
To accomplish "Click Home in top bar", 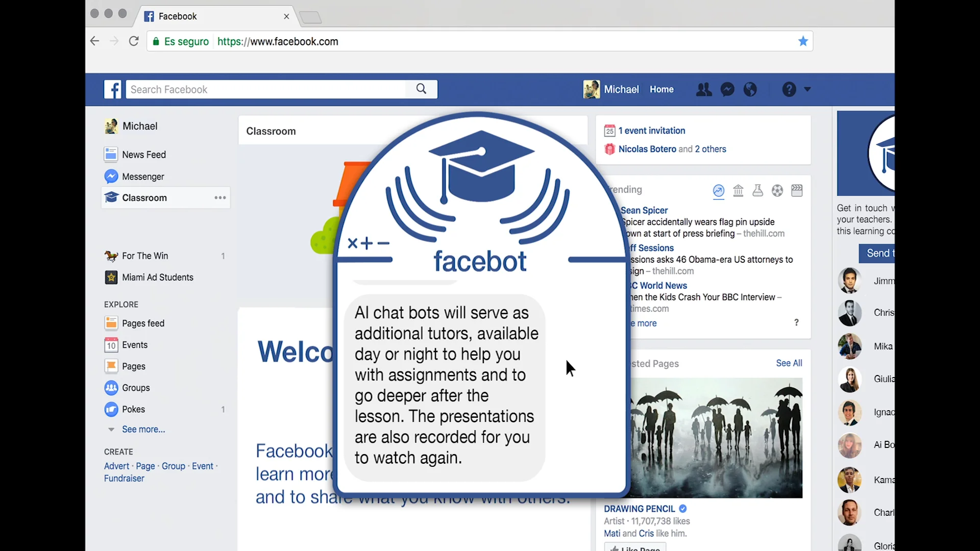I will click(661, 89).
